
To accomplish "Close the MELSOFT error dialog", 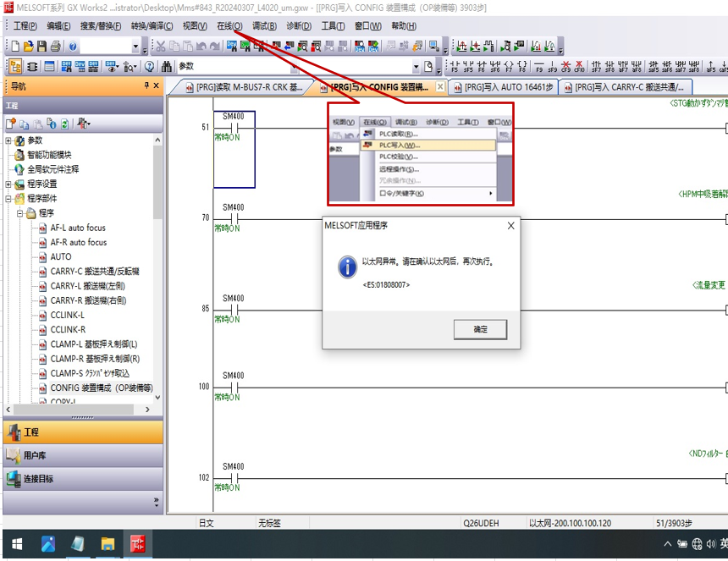I will [x=510, y=226].
